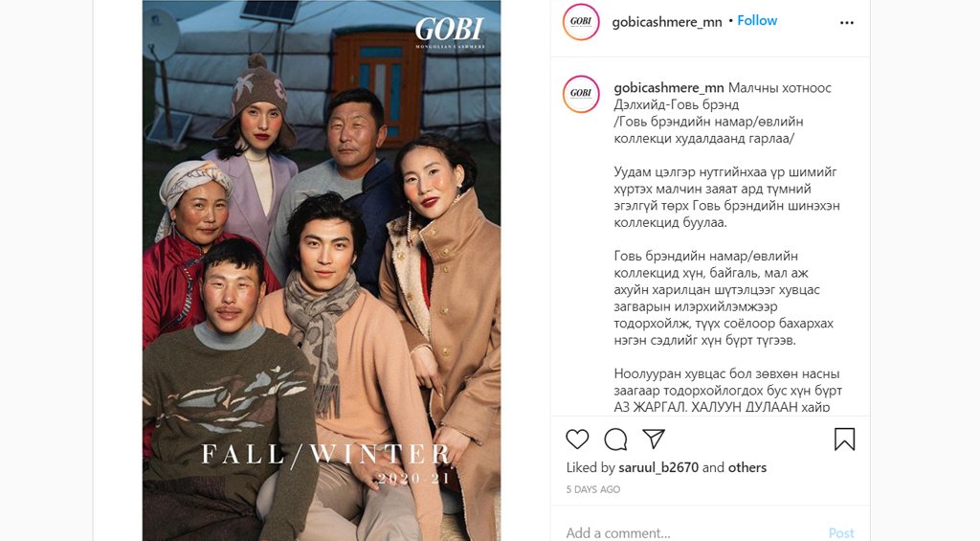
Task: Show the others who liked this post
Action: pos(746,468)
